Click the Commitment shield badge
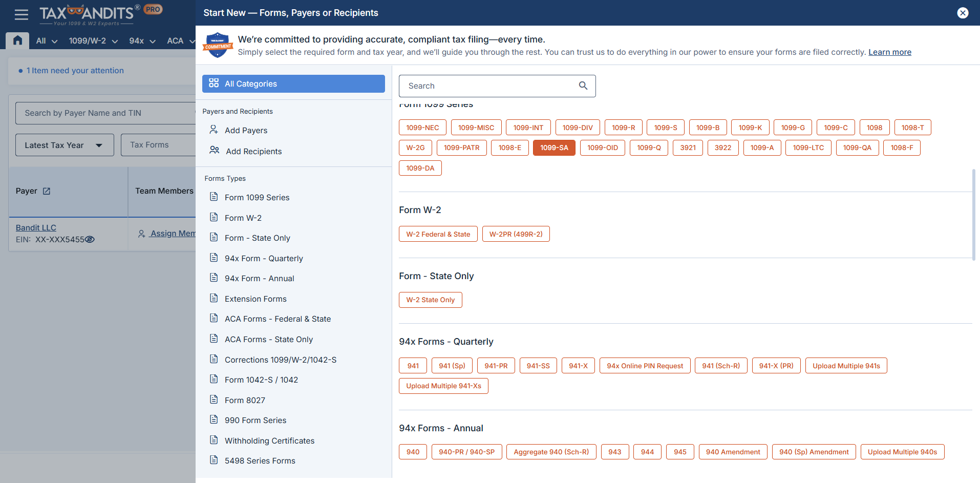 [218, 46]
